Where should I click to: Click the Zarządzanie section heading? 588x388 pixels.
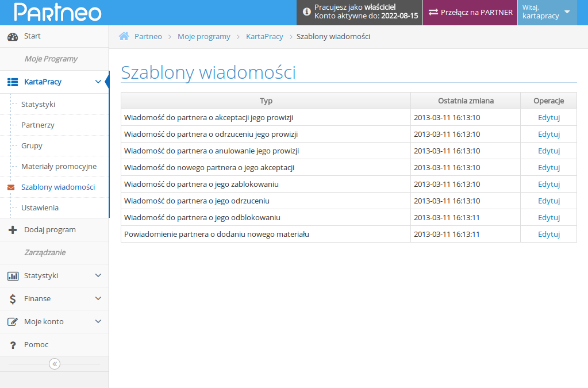(x=45, y=253)
